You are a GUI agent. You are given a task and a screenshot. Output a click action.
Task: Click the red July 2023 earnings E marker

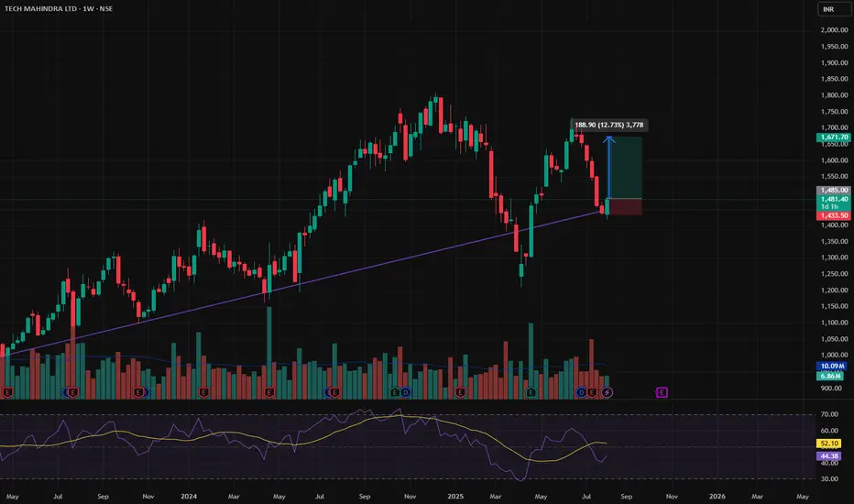pyautogui.click(x=73, y=392)
